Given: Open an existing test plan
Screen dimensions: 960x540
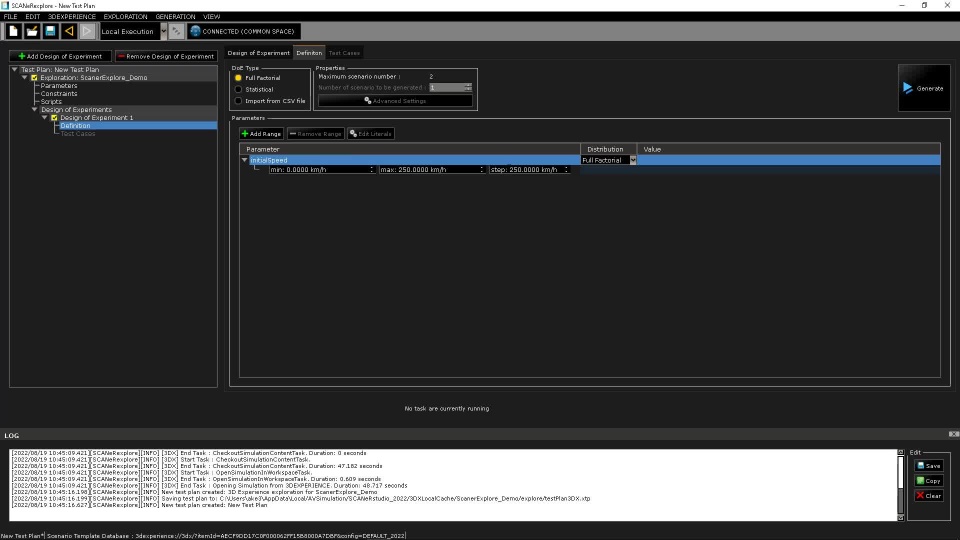Looking at the screenshot, I should (x=32, y=31).
